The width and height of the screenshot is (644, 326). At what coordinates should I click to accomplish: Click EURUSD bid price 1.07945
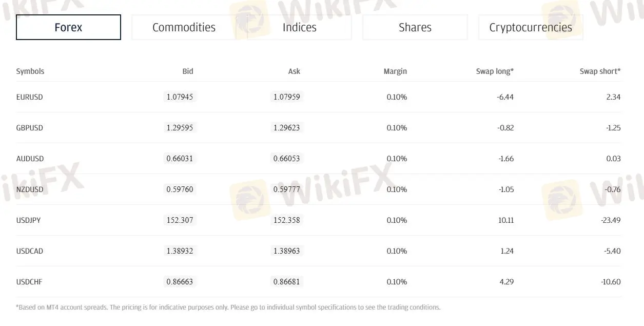click(180, 97)
